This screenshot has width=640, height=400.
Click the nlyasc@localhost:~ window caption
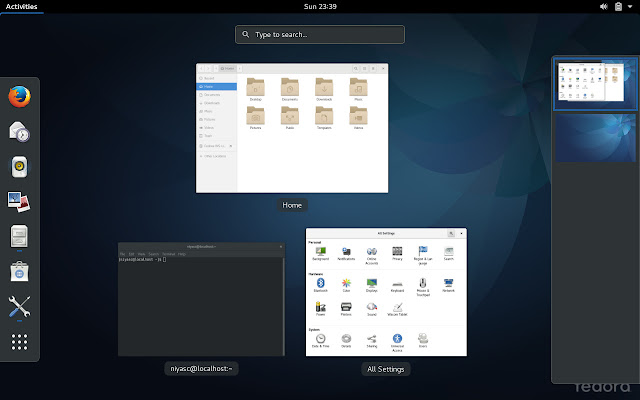click(201, 369)
